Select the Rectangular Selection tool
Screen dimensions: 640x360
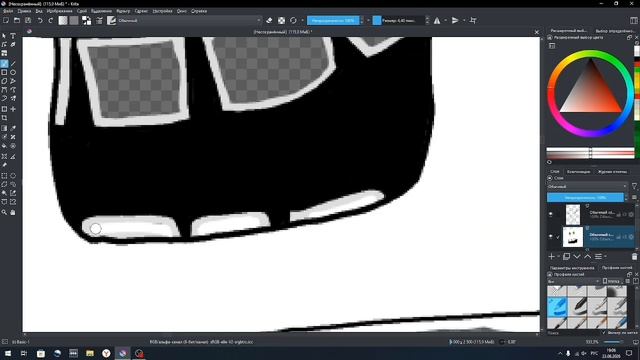tap(4, 176)
